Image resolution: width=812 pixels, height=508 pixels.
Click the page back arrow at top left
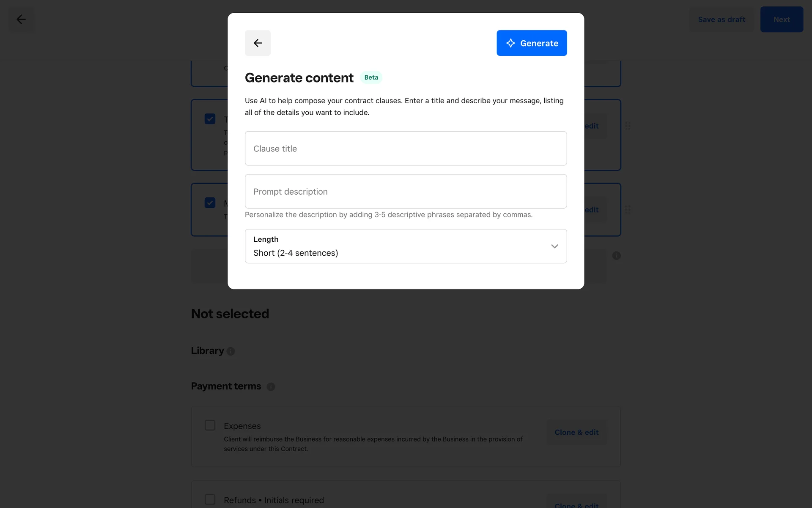click(x=21, y=19)
